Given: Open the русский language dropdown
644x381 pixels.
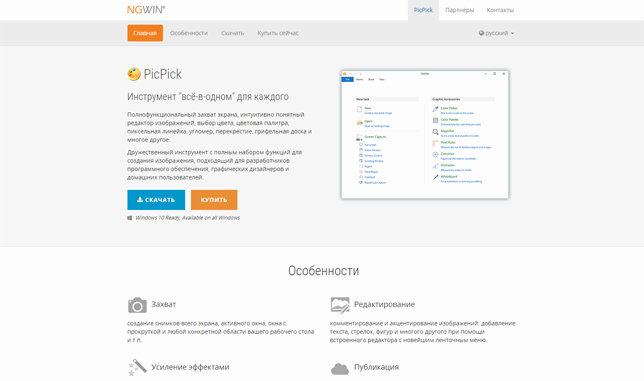Looking at the screenshot, I should [x=496, y=33].
